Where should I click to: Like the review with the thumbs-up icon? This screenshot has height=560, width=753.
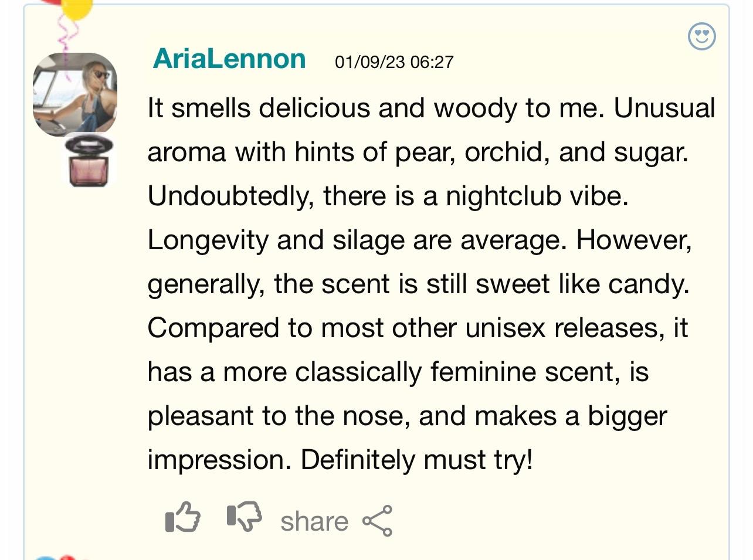pyautogui.click(x=183, y=517)
